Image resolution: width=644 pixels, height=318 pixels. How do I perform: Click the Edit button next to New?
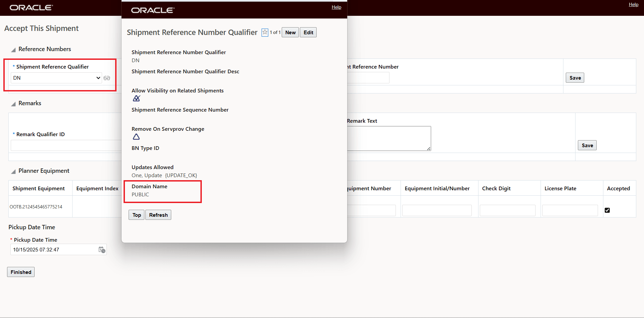308,32
